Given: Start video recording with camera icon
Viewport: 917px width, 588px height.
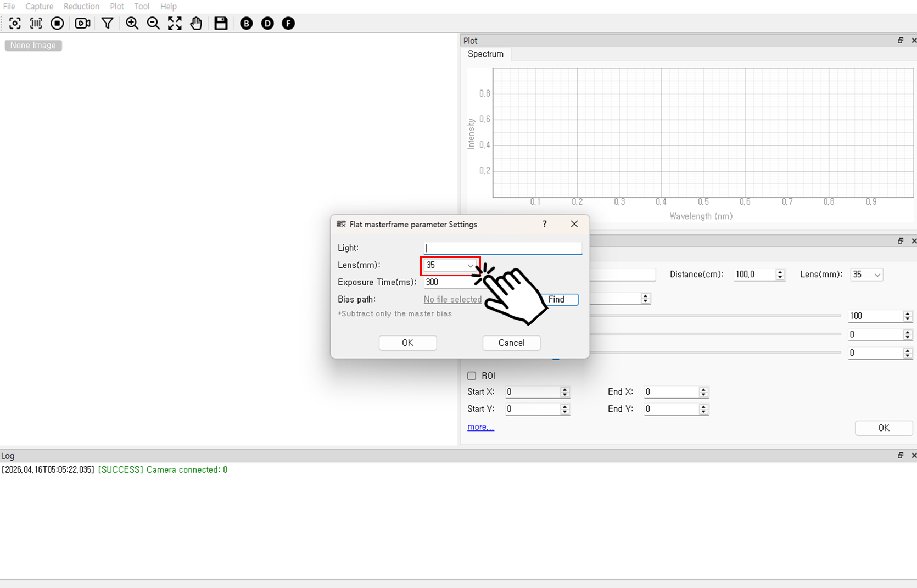Looking at the screenshot, I should (x=82, y=23).
